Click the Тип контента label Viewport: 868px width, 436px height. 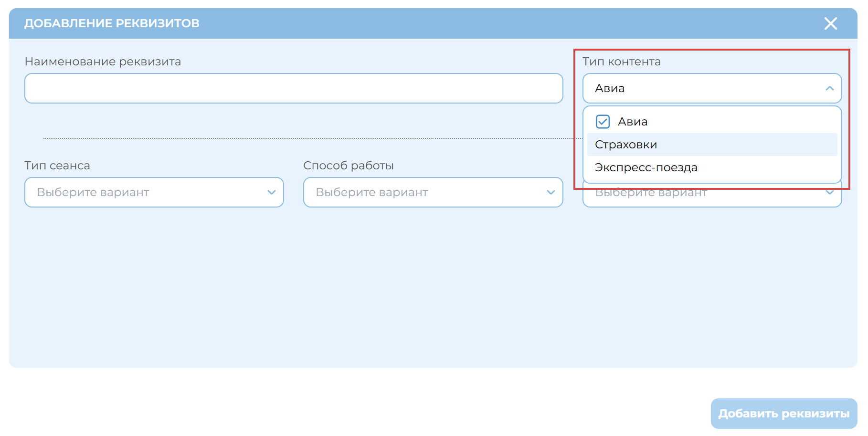[x=621, y=62]
